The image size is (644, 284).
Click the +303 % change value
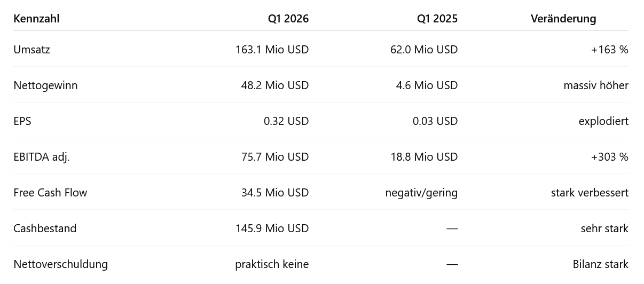click(x=609, y=157)
